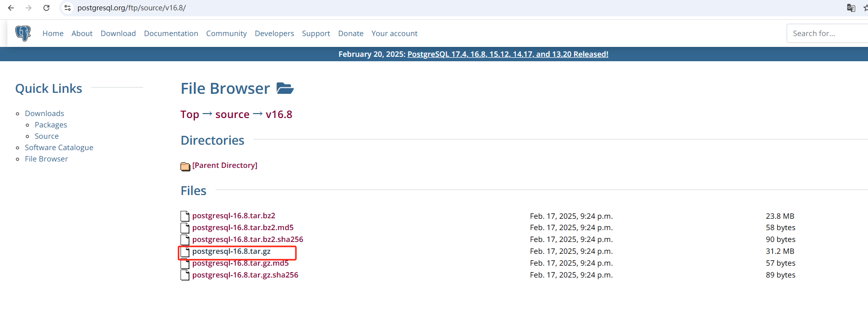Click the translate page icon
The image size is (868, 318).
point(851,8)
